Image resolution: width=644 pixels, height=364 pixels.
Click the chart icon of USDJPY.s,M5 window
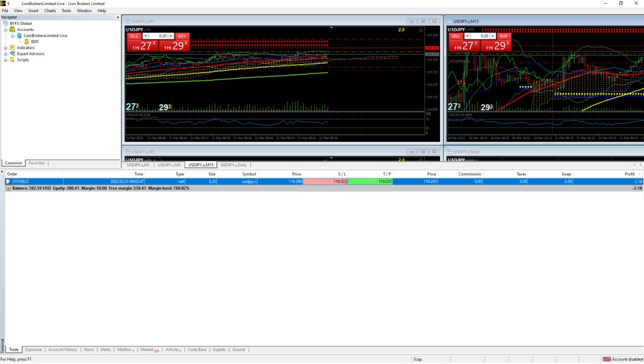[x=128, y=152]
